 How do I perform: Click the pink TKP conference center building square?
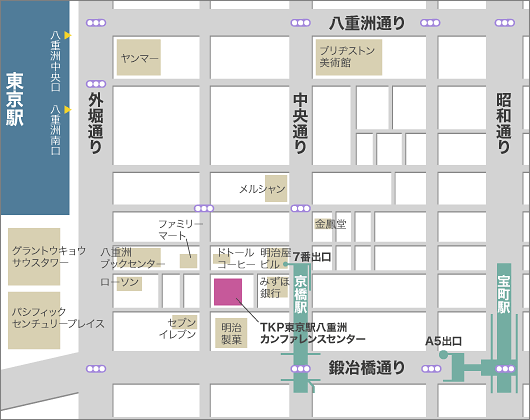[x=228, y=292]
